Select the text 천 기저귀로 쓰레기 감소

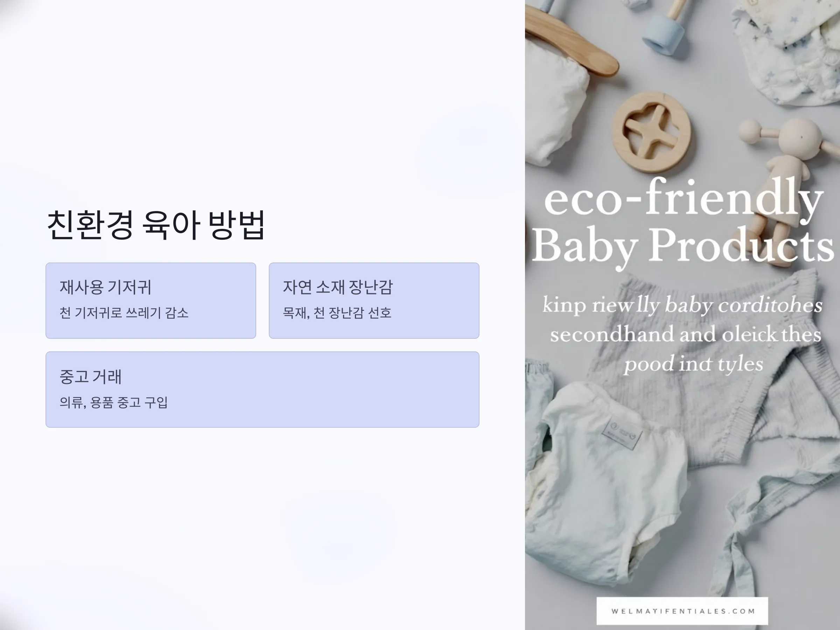(124, 313)
